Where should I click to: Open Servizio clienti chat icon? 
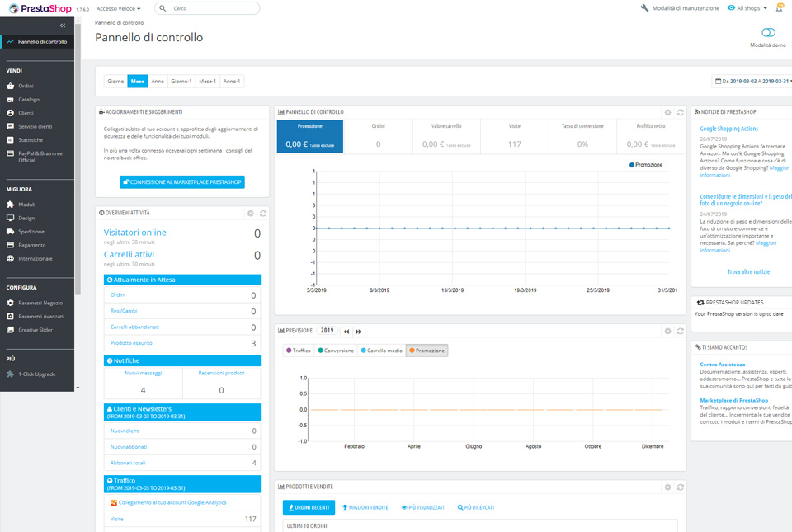10,126
